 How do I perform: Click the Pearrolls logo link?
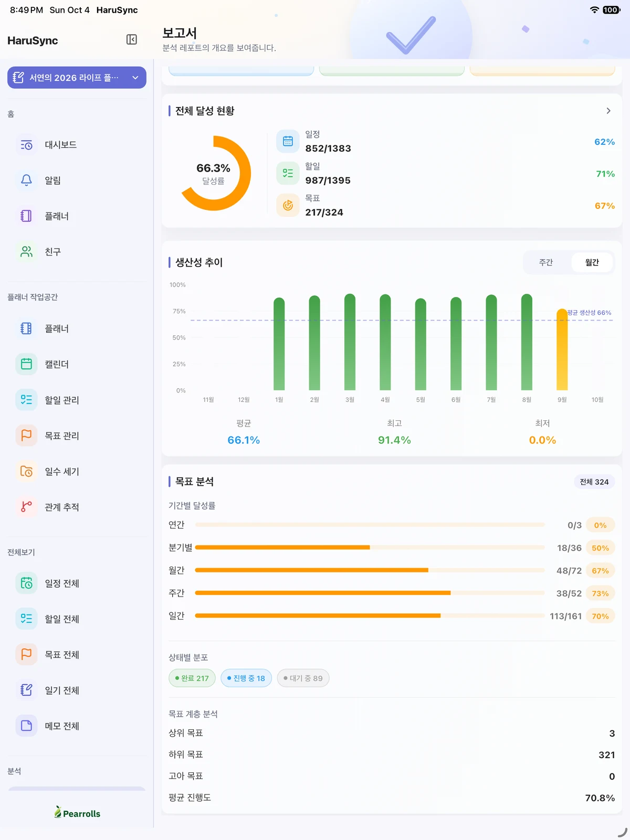tap(77, 813)
